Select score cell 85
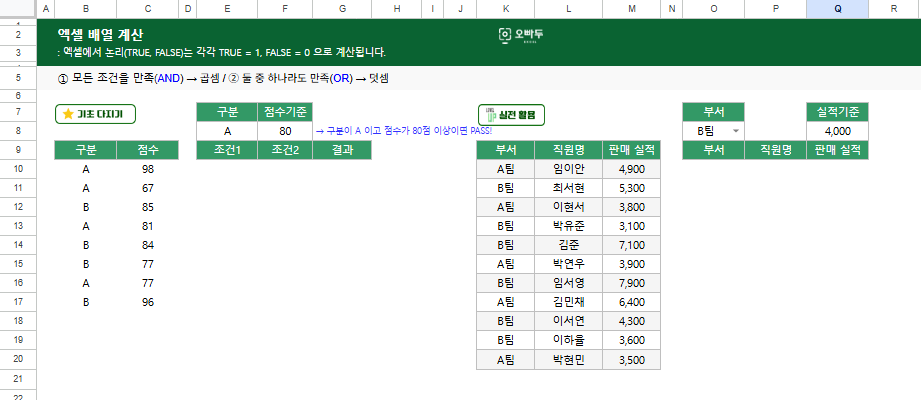The width and height of the screenshot is (921, 400). click(147, 207)
